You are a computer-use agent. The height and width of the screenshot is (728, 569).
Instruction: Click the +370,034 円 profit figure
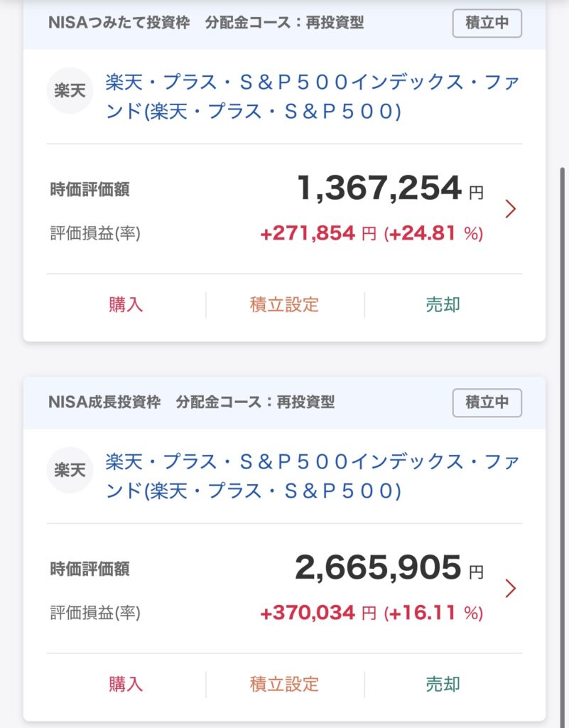click(x=318, y=614)
